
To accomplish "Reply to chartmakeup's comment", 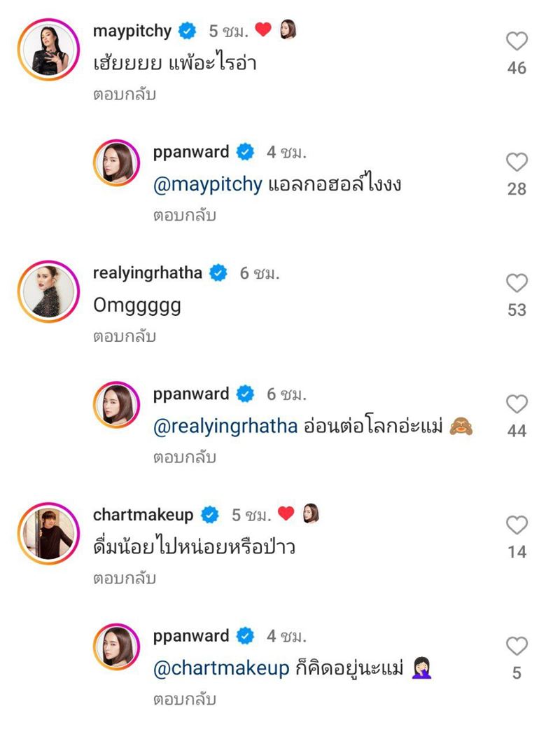I will coord(124,579).
